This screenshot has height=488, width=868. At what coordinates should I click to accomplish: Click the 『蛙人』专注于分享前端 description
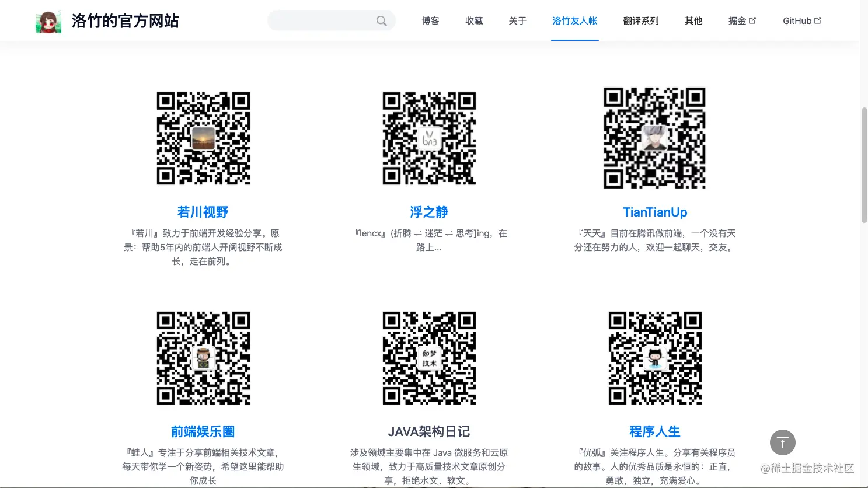[203, 466]
